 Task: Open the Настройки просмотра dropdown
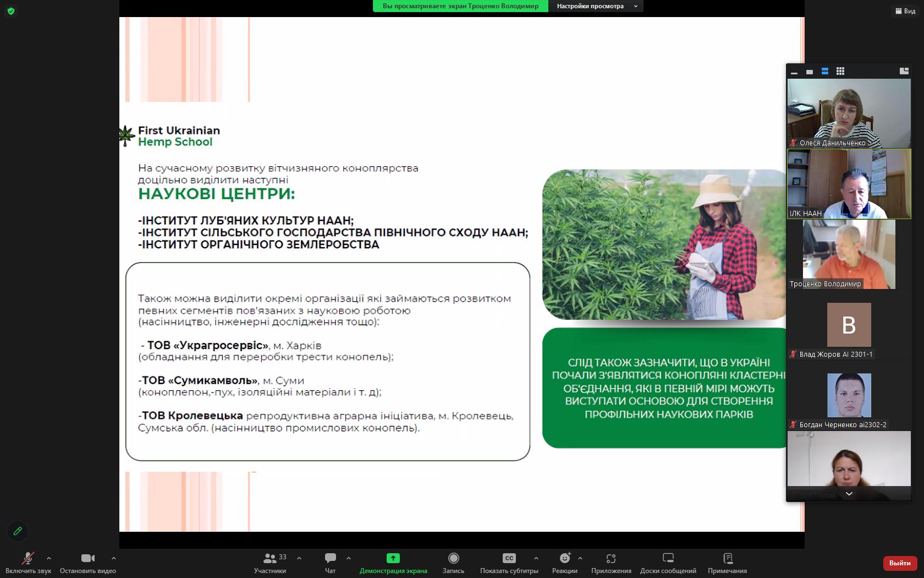coord(596,6)
